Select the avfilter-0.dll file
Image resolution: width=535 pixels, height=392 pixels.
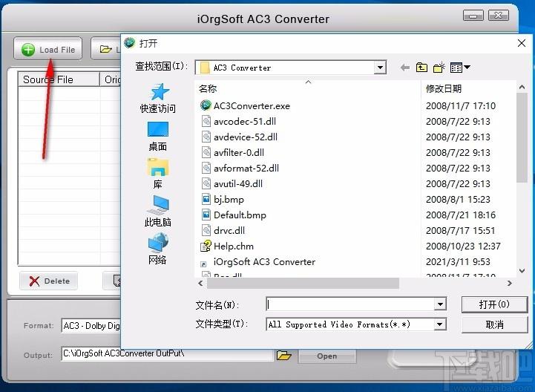[239, 153]
